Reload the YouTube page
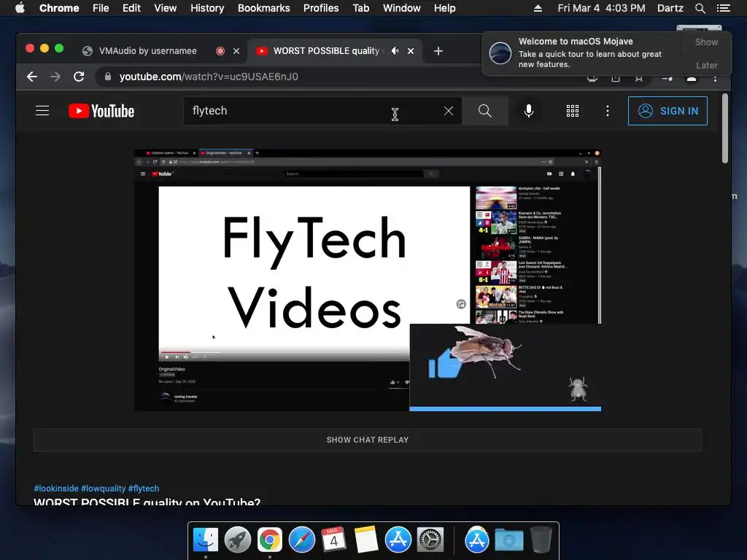 tap(79, 77)
